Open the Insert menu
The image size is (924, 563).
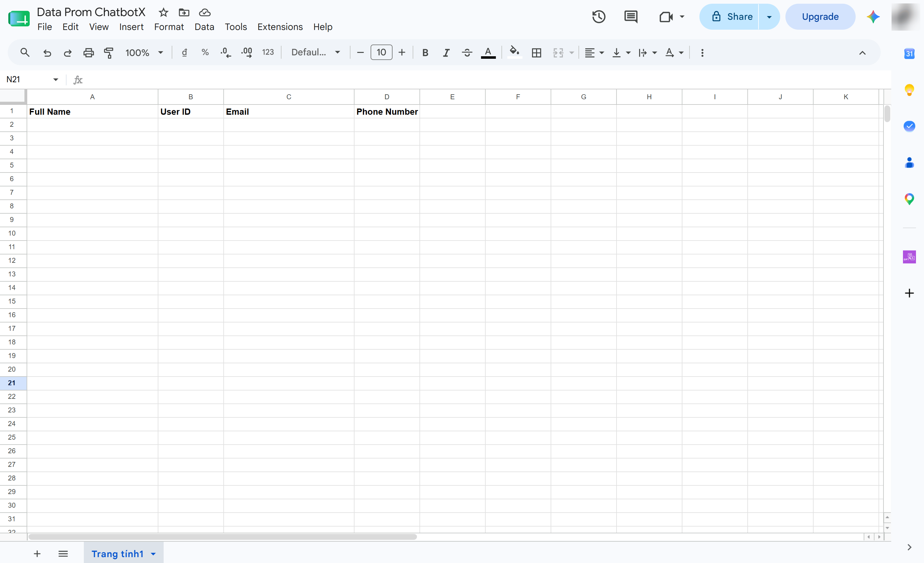(131, 27)
